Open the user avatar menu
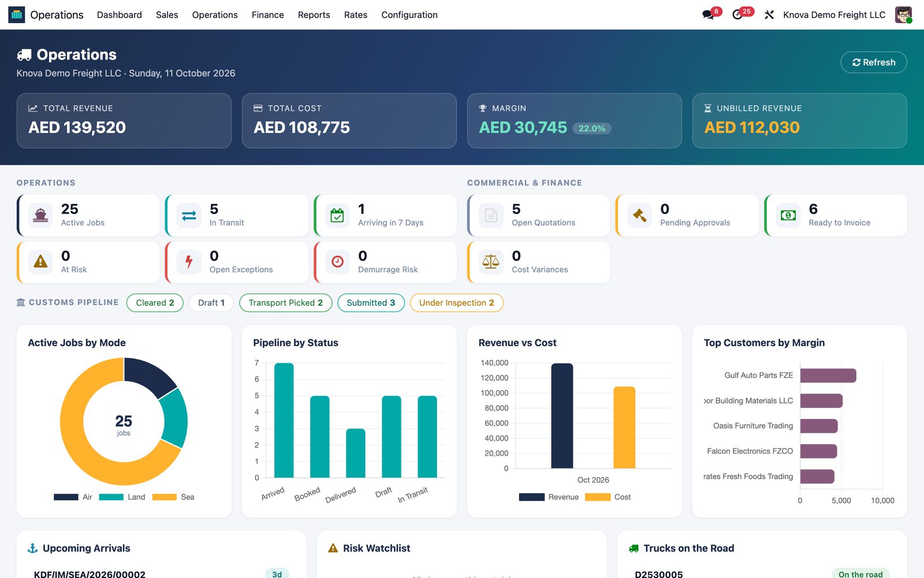Viewport: 924px width, 578px height. 903,15
